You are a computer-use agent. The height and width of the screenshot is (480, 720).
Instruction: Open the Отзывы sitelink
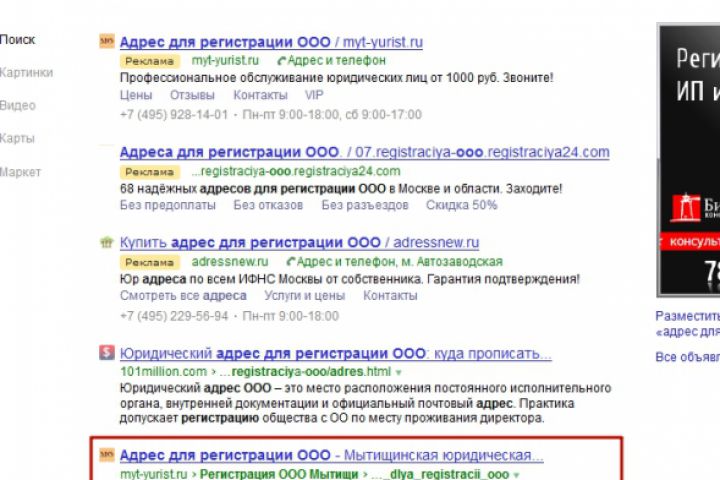click(x=192, y=95)
